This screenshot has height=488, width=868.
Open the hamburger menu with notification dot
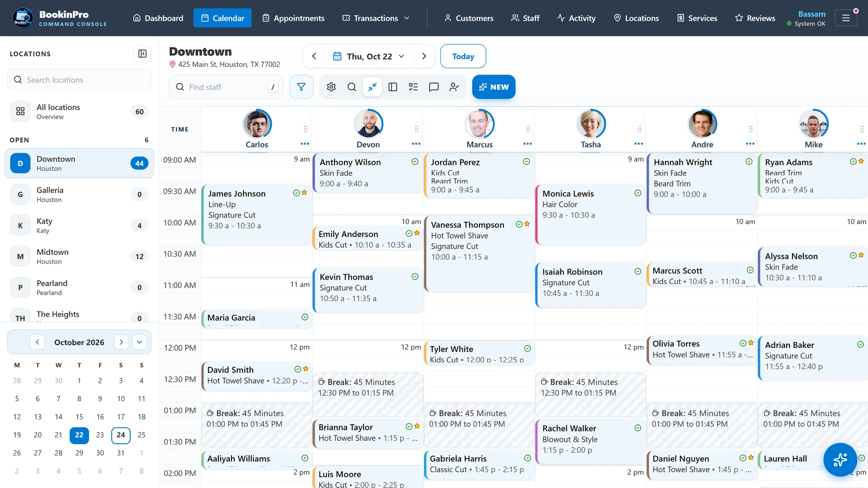coord(846,18)
